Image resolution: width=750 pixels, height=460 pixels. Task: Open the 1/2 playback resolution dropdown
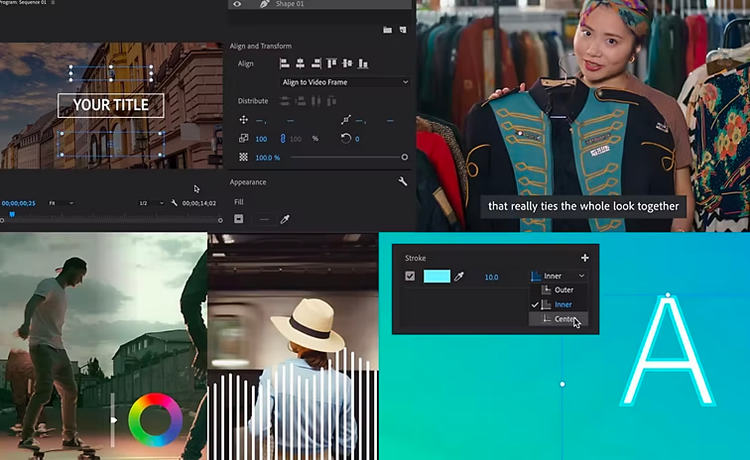point(151,203)
